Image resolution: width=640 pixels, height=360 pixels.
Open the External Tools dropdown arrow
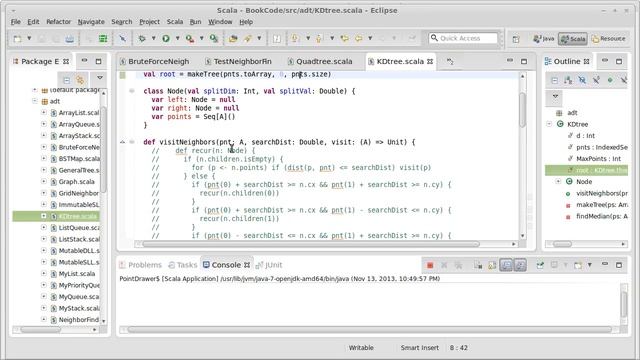tap(201, 38)
